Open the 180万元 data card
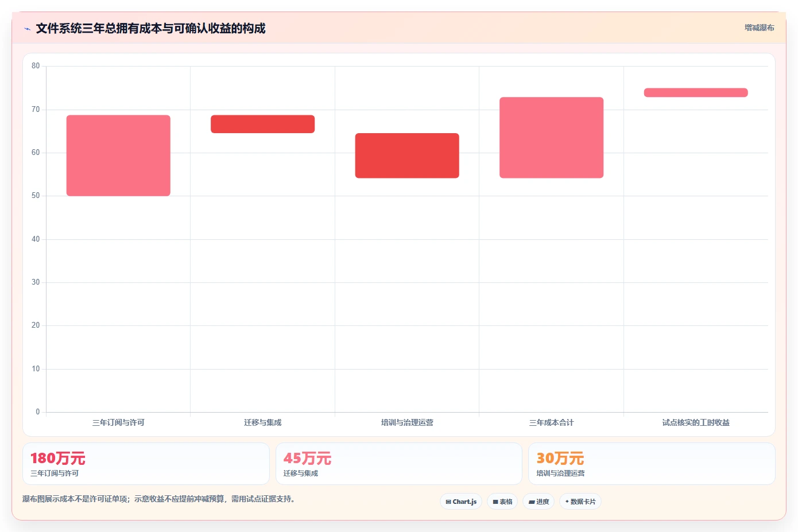Screen dimensions: 798x532 (146, 464)
